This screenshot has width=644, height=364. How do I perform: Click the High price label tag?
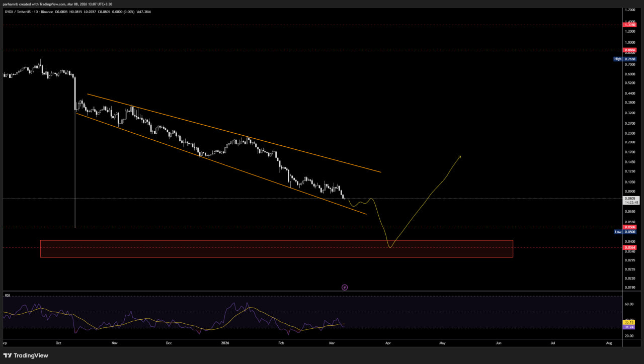(618, 59)
